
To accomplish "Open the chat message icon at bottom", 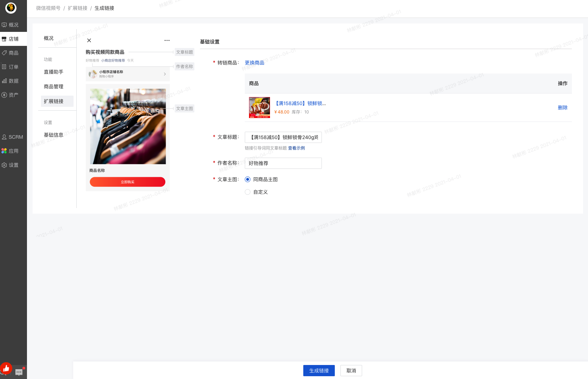I will point(19,372).
